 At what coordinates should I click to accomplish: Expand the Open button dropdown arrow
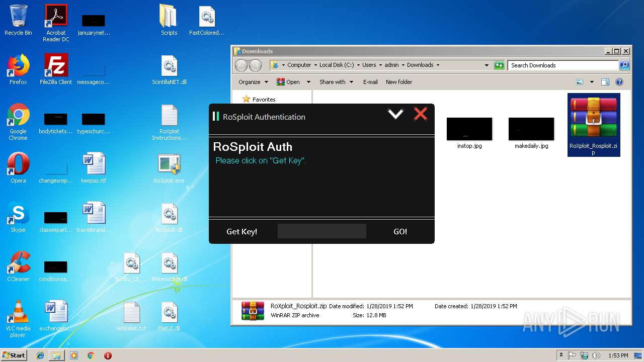(308, 82)
